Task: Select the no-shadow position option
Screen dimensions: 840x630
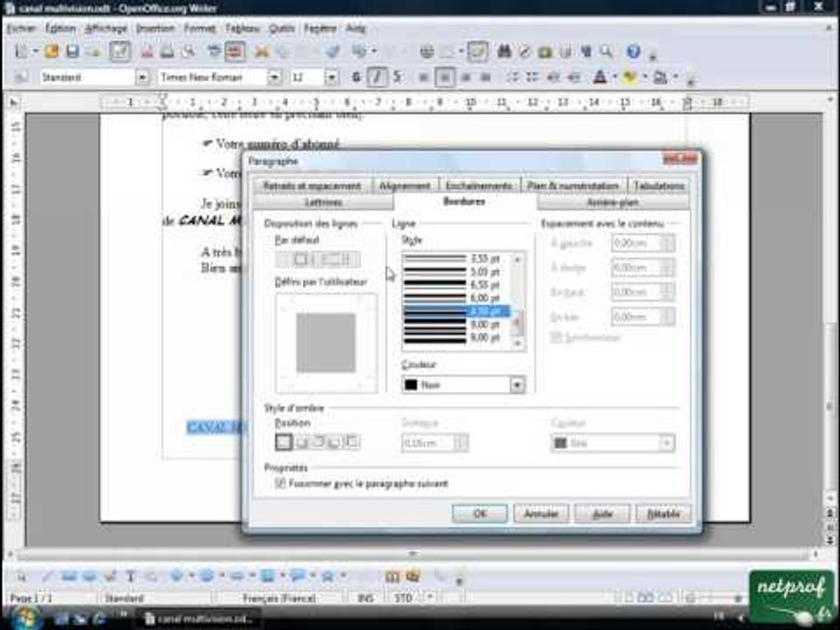Action: point(283,442)
